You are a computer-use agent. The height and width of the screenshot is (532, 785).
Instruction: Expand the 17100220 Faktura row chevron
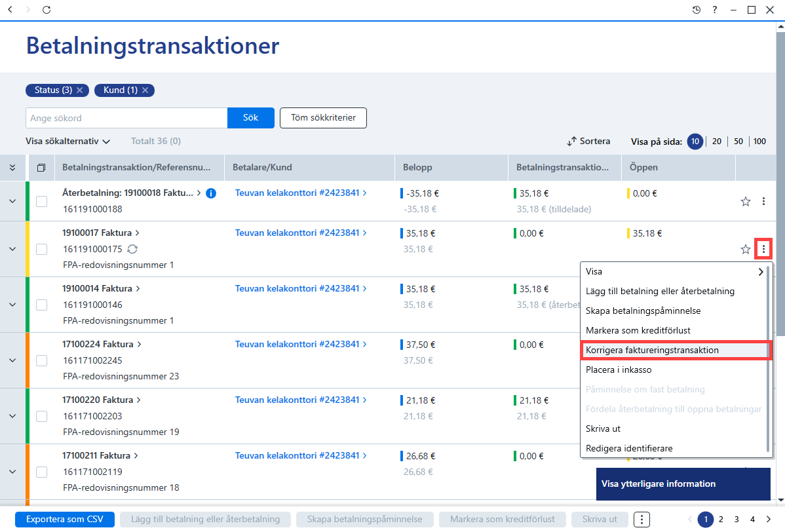click(x=12, y=416)
